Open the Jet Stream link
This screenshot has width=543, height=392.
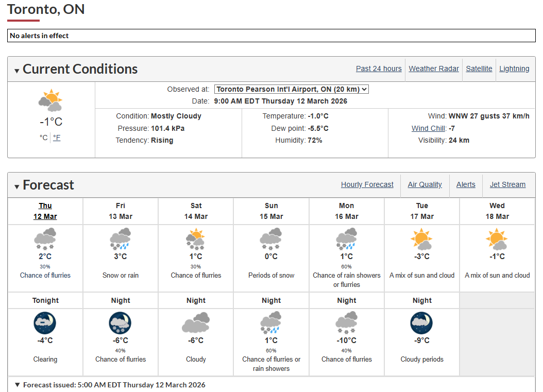(507, 184)
